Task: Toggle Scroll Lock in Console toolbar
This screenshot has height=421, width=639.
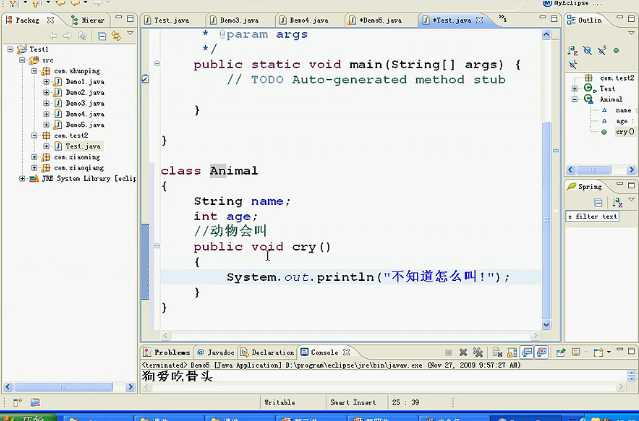Action: tap(512, 352)
